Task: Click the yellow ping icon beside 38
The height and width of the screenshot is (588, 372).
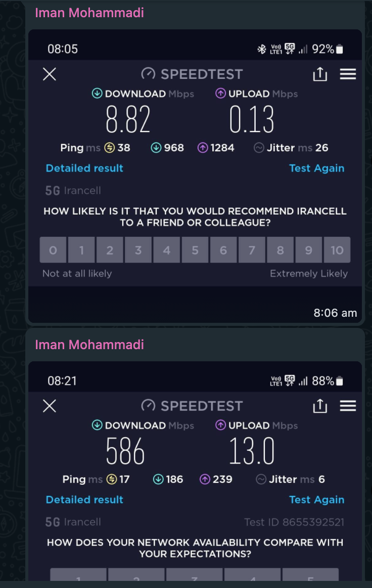Action: [109, 148]
